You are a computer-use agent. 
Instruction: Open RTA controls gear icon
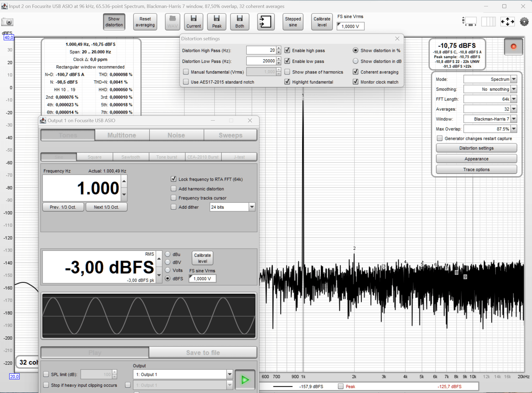click(x=524, y=22)
